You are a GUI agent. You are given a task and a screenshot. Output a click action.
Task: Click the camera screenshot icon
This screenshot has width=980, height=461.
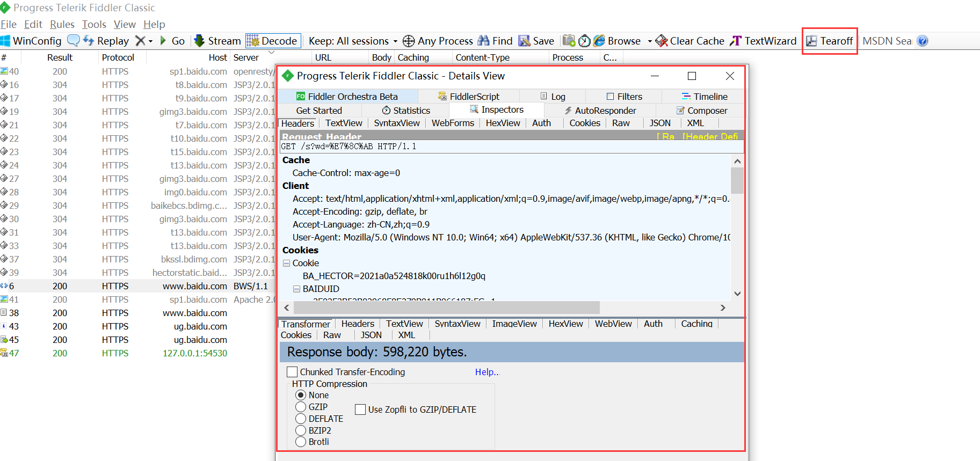(569, 41)
